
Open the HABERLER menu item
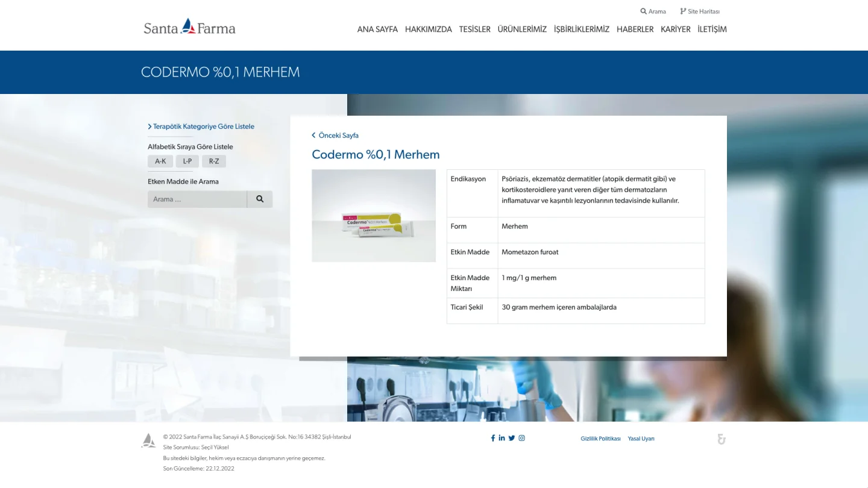[635, 30]
